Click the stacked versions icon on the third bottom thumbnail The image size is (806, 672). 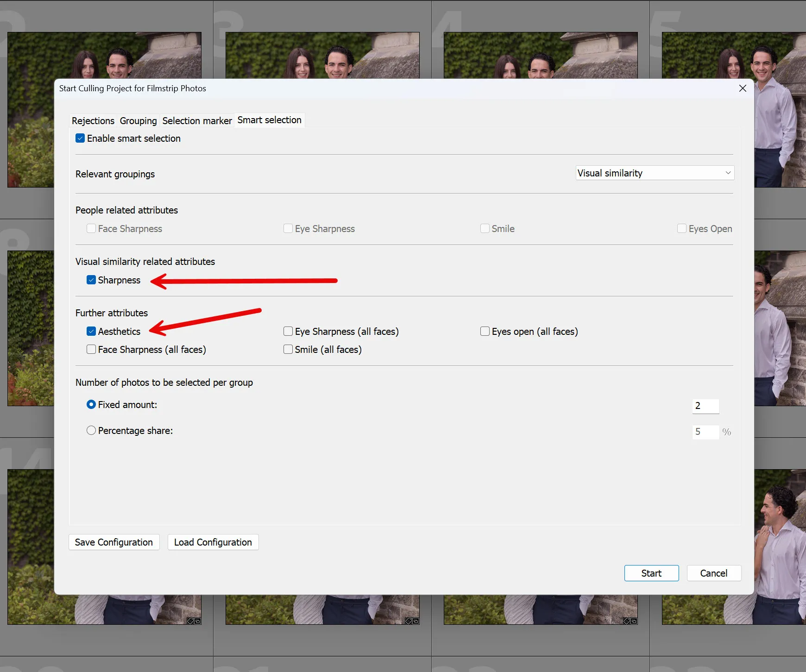coord(633,621)
